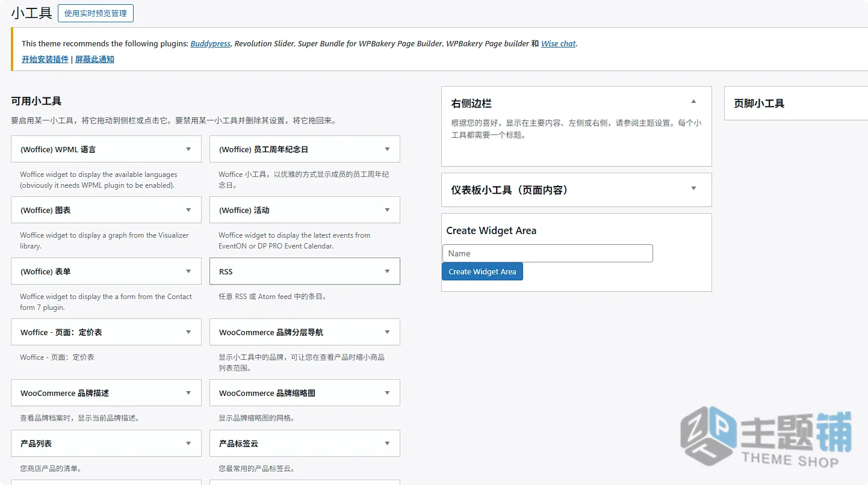Expand the WooCommerce 品牌分层导航 widget arrow

tap(387, 332)
